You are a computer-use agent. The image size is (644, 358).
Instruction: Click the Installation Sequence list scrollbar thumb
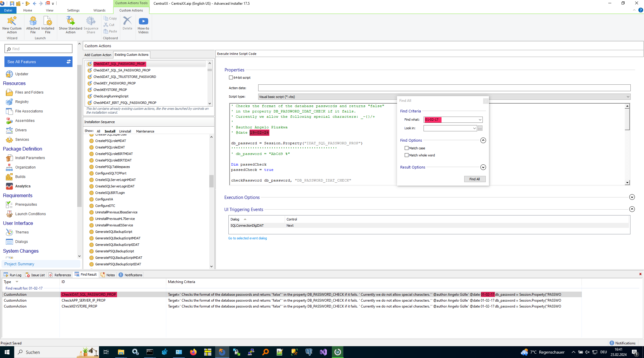(x=211, y=181)
